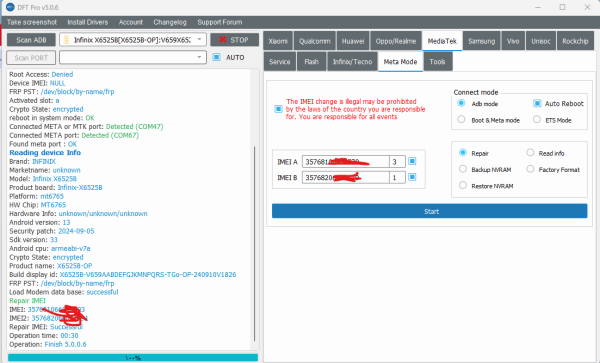Switch to the Qualcomm tab

[315, 41]
